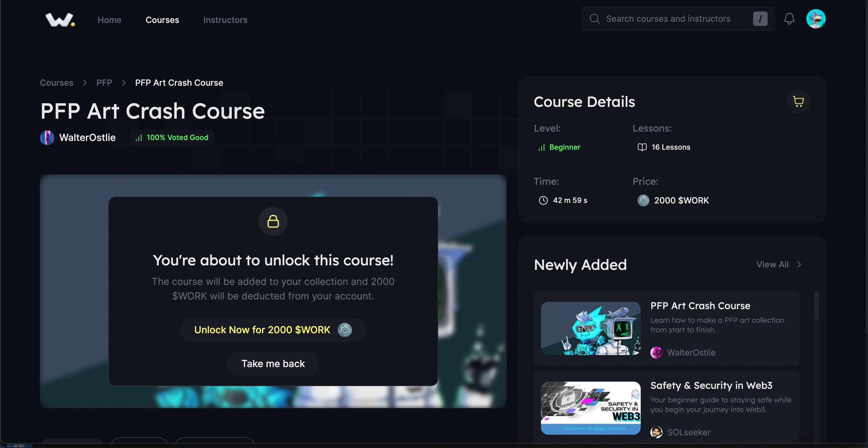Viewport: 868px width, 448px height.
Task: Click the chevron after Courses breadcrumb
Action: coord(85,83)
